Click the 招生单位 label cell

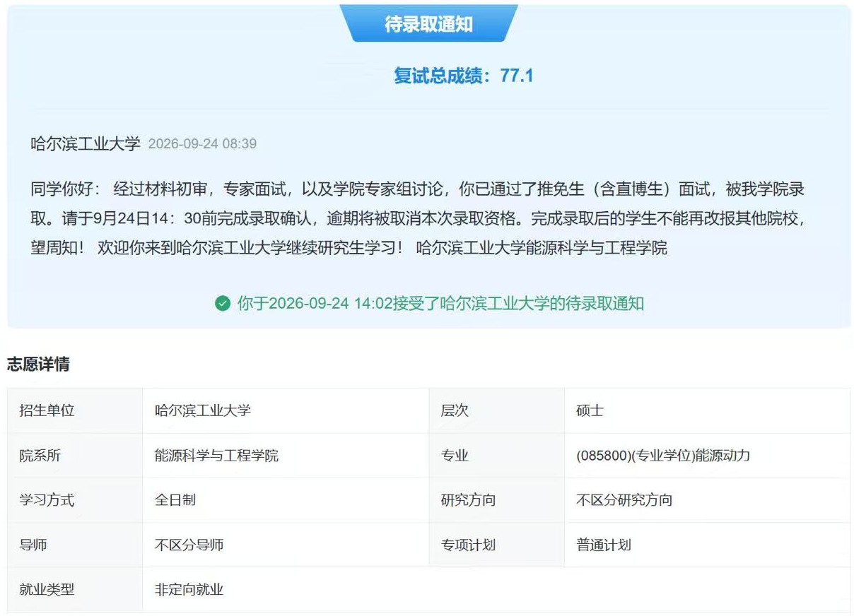point(75,410)
